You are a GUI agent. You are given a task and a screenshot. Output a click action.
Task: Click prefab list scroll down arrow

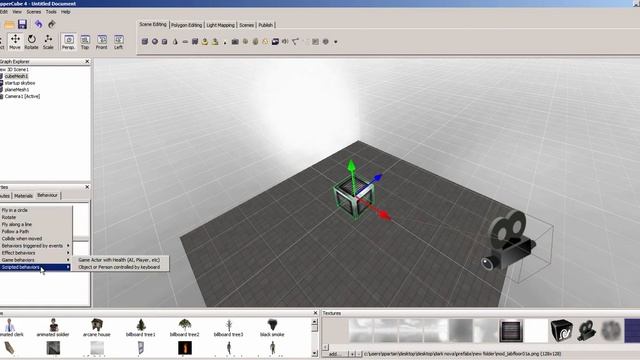click(x=314, y=353)
